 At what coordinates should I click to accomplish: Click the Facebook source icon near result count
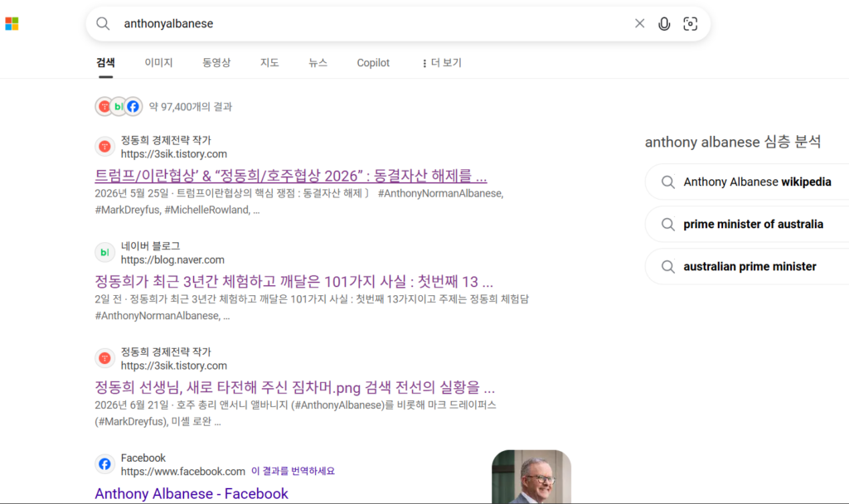pos(133,107)
